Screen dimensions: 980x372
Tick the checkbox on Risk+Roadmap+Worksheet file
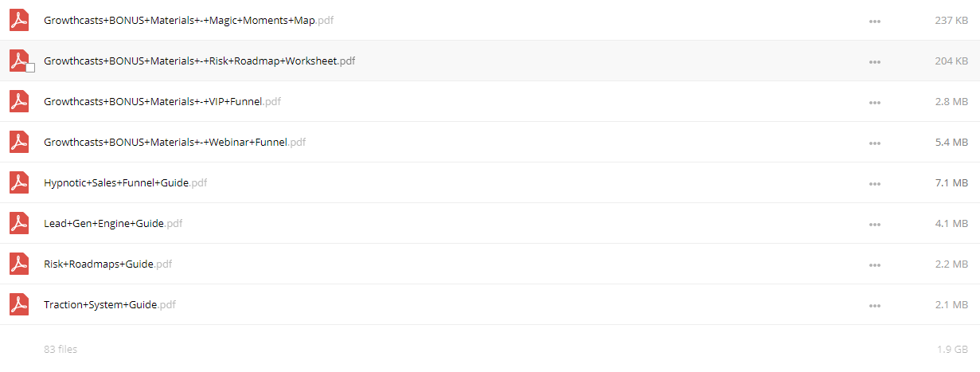[30, 68]
